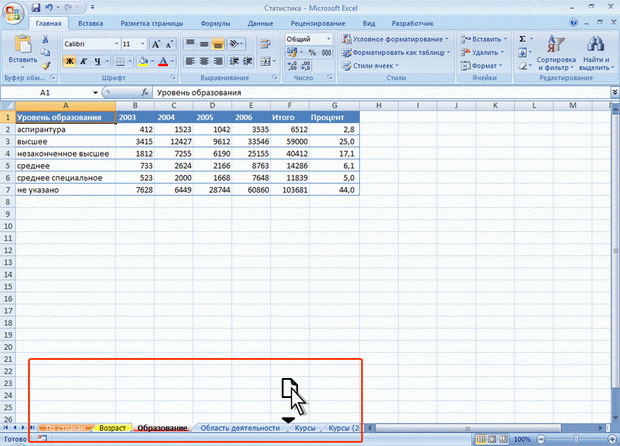Select the Область деятельности sheet tab

click(240, 428)
